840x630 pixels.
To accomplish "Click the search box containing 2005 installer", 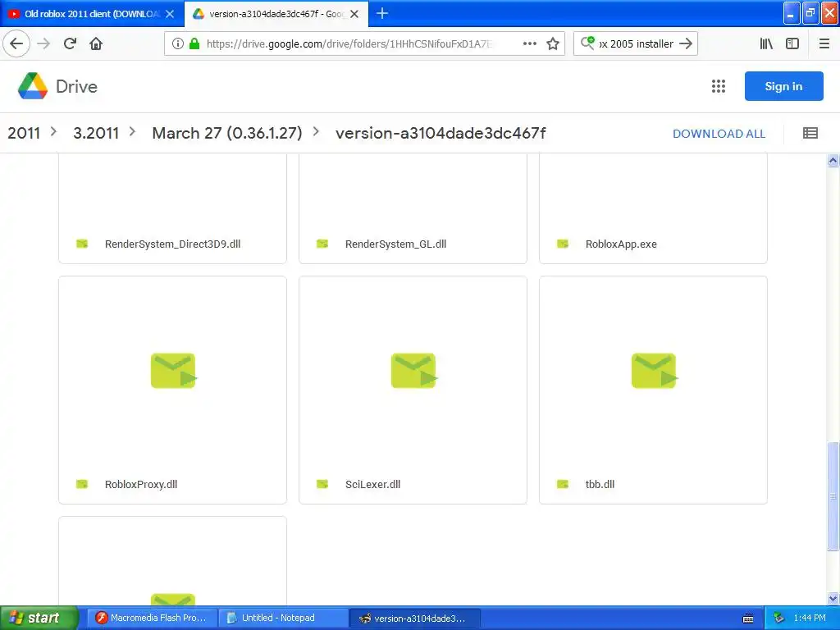I will (x=636, y=43).
